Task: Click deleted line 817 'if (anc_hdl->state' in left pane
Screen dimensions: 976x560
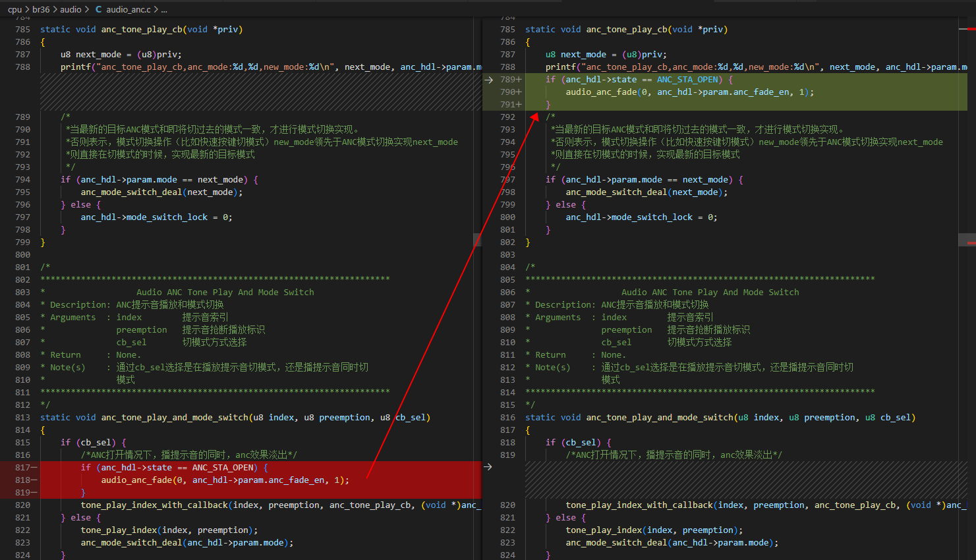Action: click(x=175, y=468)
